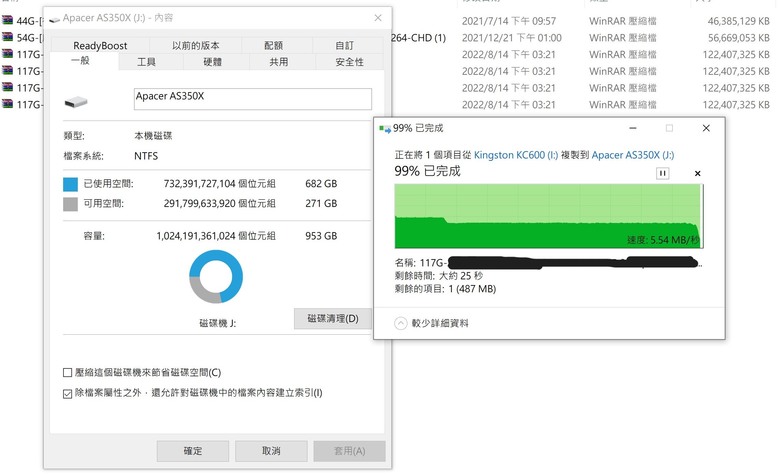The height and width of the screenshot is (475, 780).
Task: Minimize the copy progress window
Action: [x=633, y=128]
